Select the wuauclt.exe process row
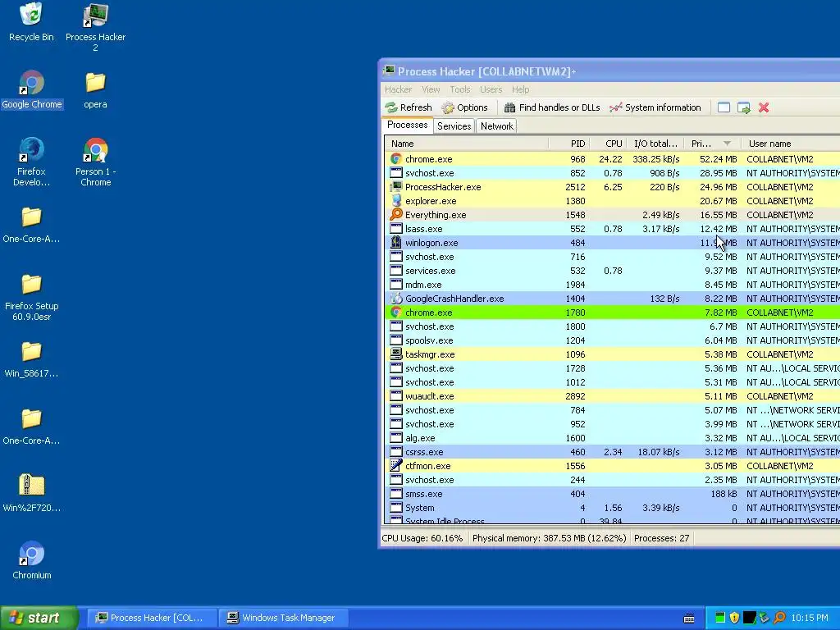The width and height of the screenshot is (840, 630). point(612,396)
